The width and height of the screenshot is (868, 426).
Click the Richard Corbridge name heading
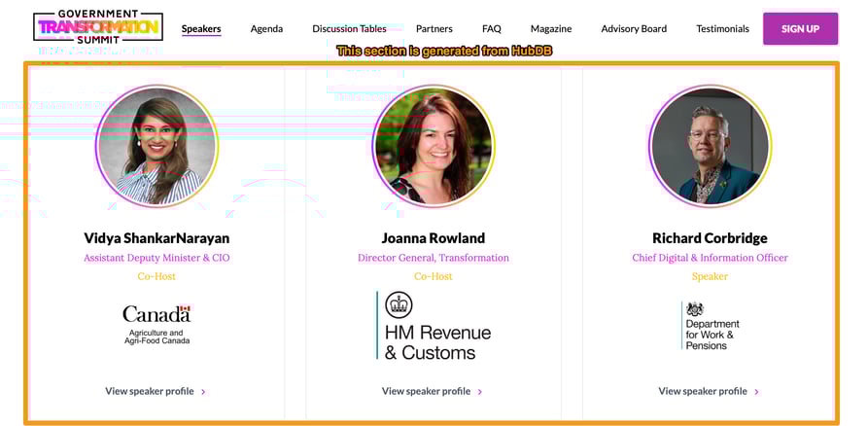click(710, 238)
